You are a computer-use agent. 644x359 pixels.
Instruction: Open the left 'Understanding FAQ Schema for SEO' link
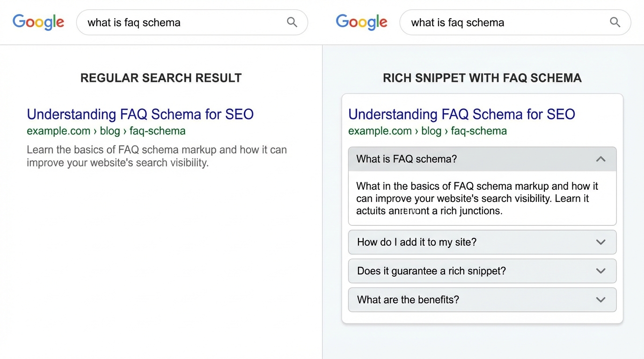pyautogui.click(x=140, y=114)
